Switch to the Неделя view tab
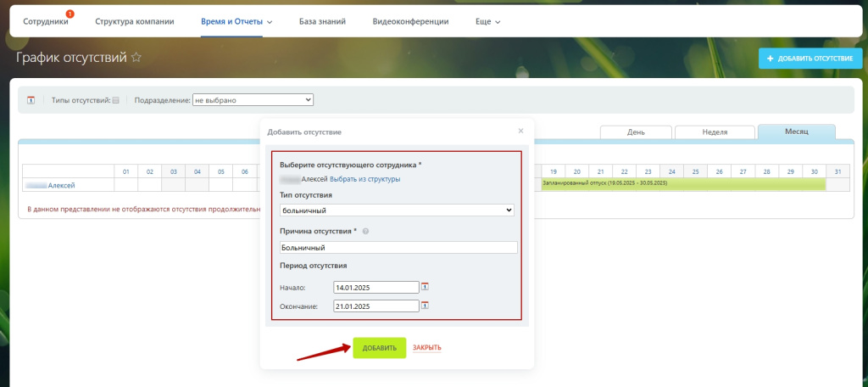Image resolution: width=868 pixels, height=387 pixels. click(x=715, y=132)
